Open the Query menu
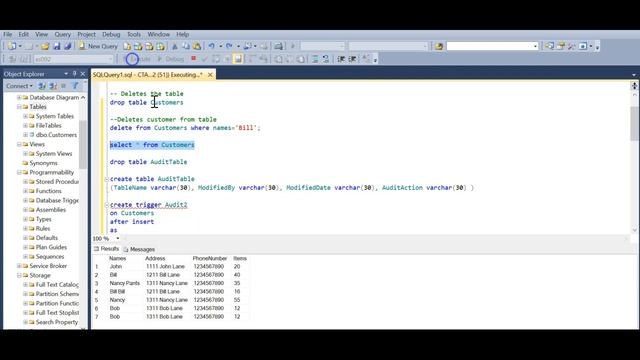Screen dimensions: 640x360 tap(62, 34)
